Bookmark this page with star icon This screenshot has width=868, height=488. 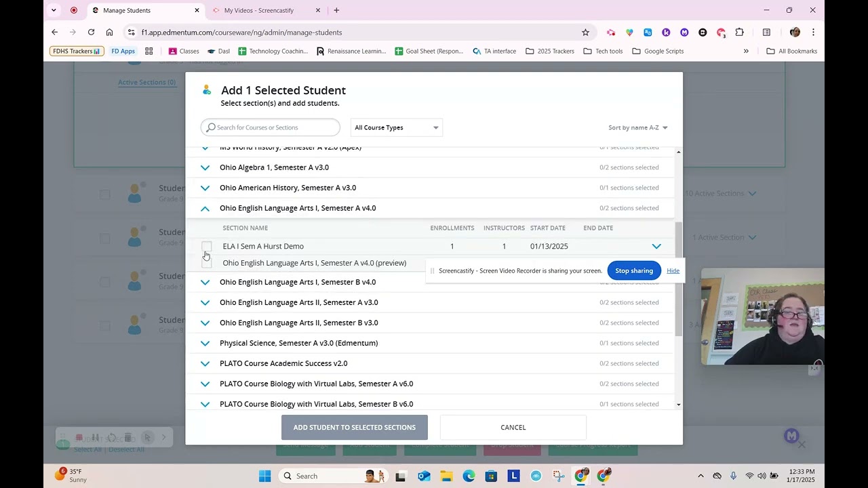point(585,32)
